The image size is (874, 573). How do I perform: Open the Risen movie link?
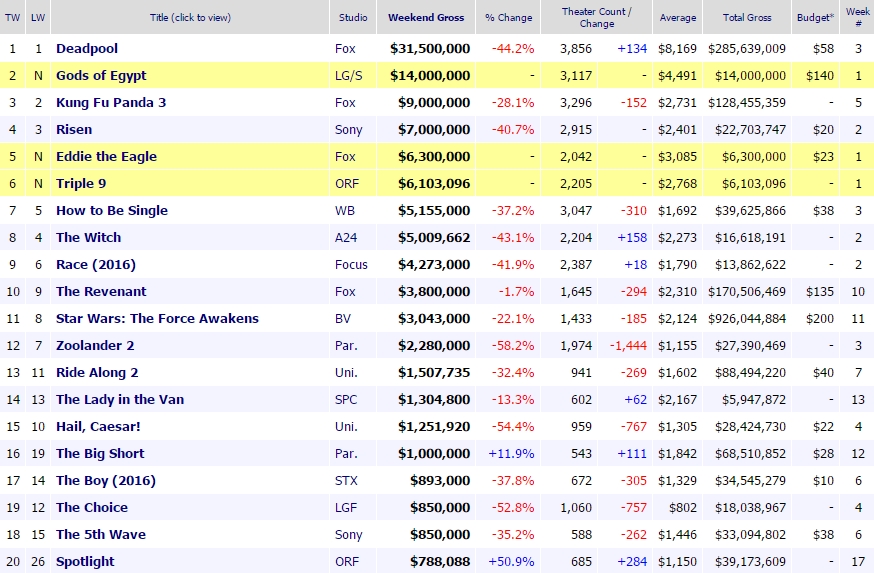(x=74, y=129)
